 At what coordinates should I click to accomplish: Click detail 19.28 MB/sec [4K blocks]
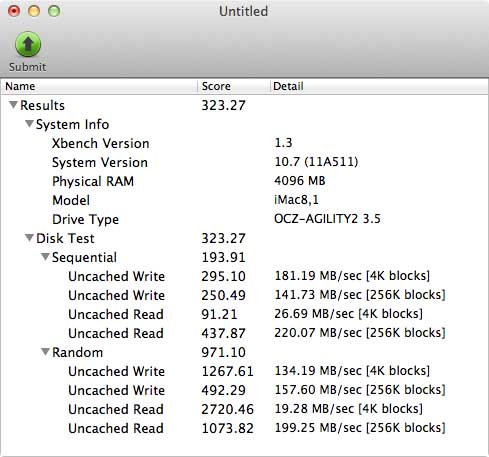348,409
